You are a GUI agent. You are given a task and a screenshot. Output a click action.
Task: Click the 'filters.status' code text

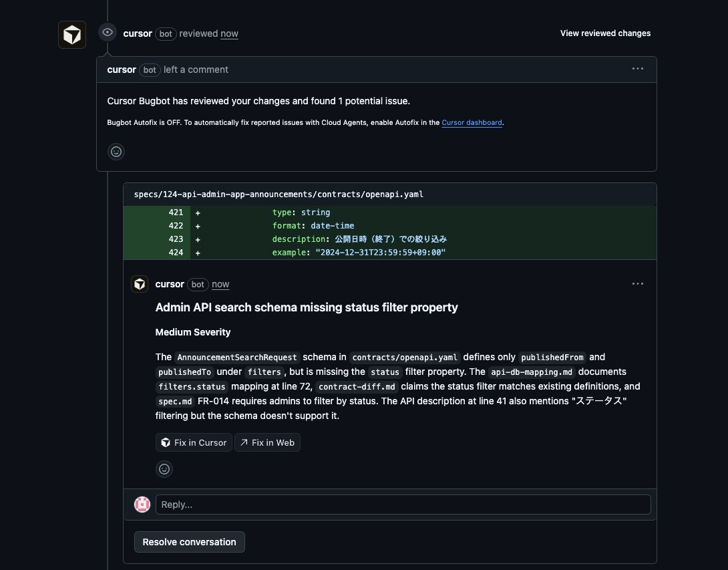(192, 387)
